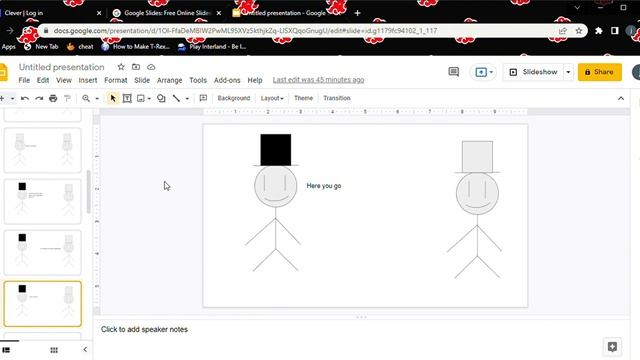The width and height of the screenshot is (640, 360).
Task: Open the Slideshow options dropdown arrow
Action: pyautogui.click(x=568, y=72)
